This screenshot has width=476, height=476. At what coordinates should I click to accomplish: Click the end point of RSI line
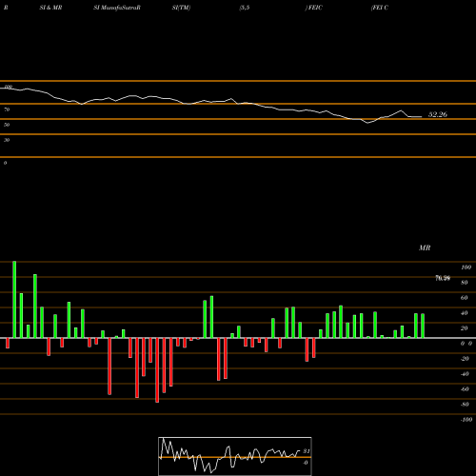(x=422, y=117)
